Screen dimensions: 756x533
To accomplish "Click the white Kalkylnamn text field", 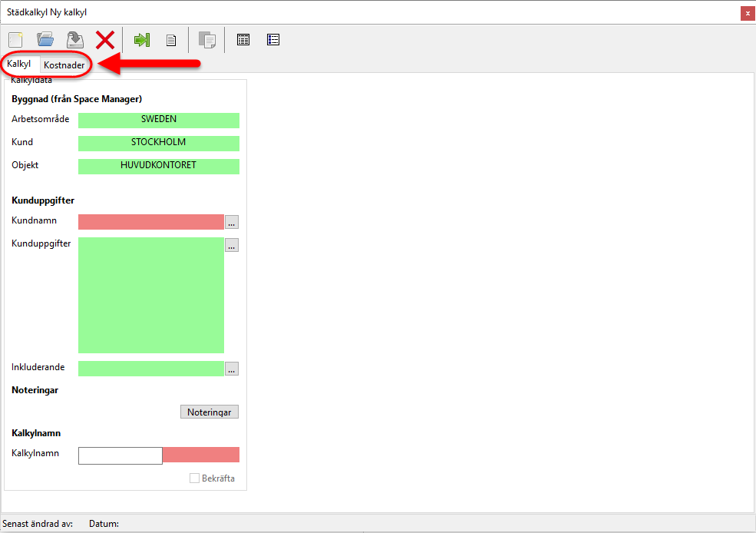I will pos(120,455).
